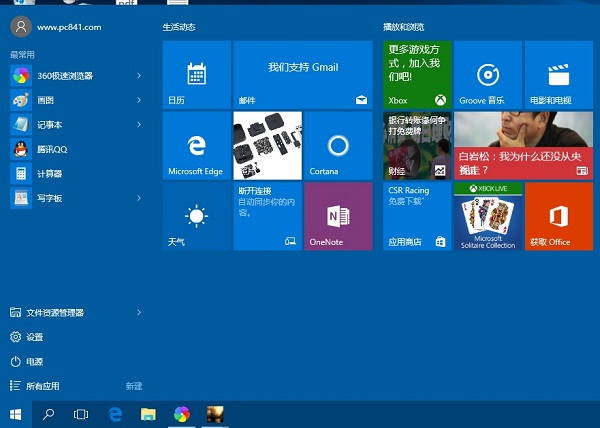Open the Groove Music tile
Image resolution: width=600 pixels, height=428 pixels.
pos(488,75)
